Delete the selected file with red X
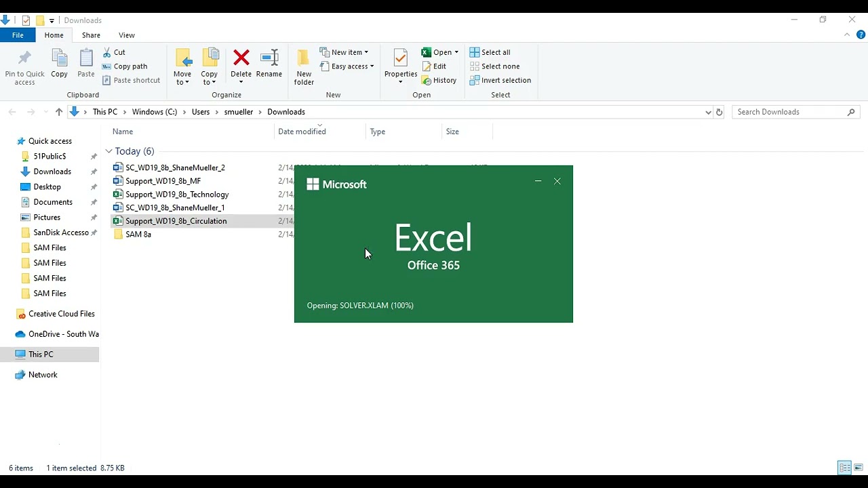The height and width of the screenshot is (488, 868). (241, 65)
